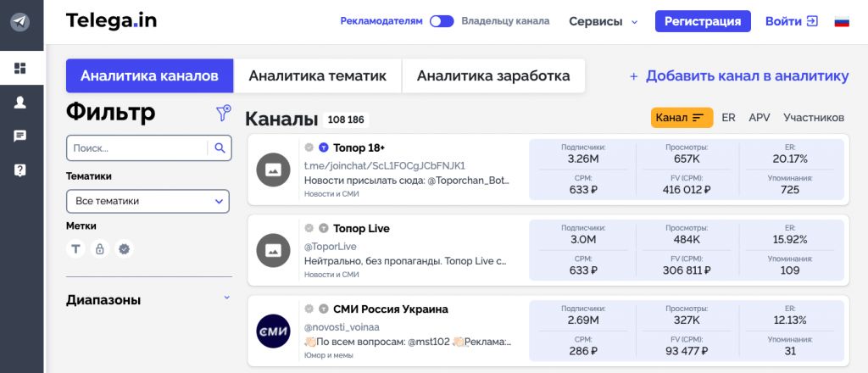Viewport: 868px width, 373px height.
Task: Open the 'Все тематики' dropdown
Action: click(x=147, y=201)
